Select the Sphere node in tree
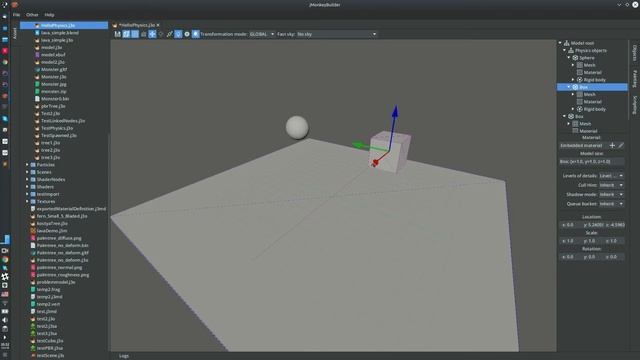 click(x=587, y=58)
